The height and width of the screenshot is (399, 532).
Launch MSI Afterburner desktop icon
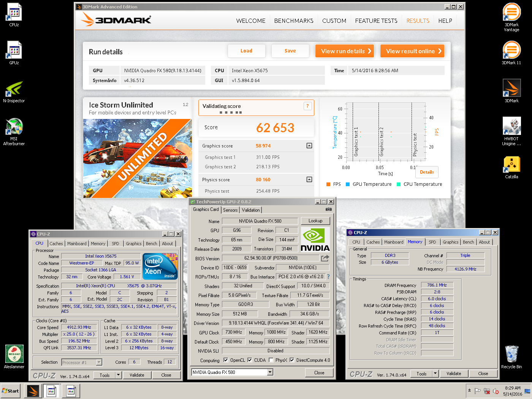pos(14,132)
